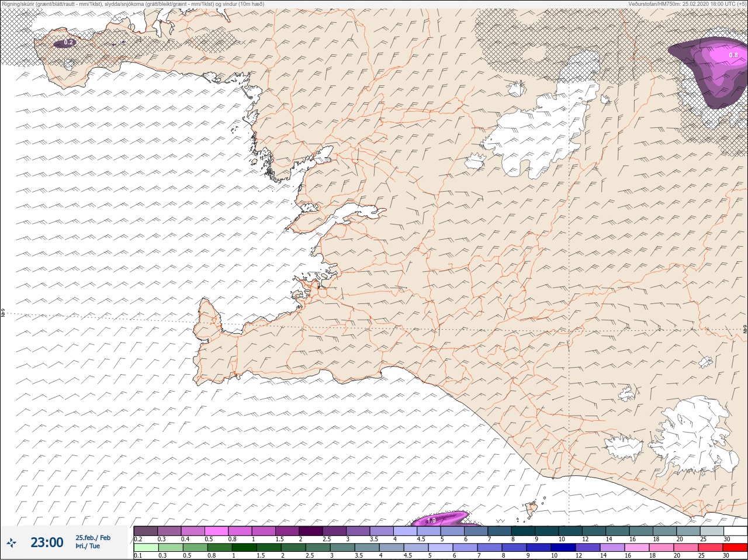Click the 23:00 forecast time display
The image size is (748, 560).
tap(47, 542)
